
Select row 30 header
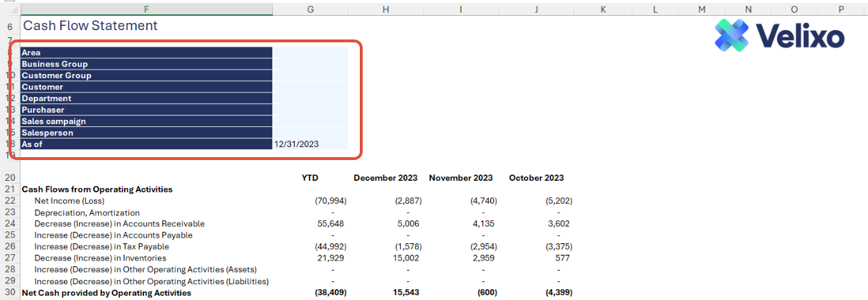point(9,293)
